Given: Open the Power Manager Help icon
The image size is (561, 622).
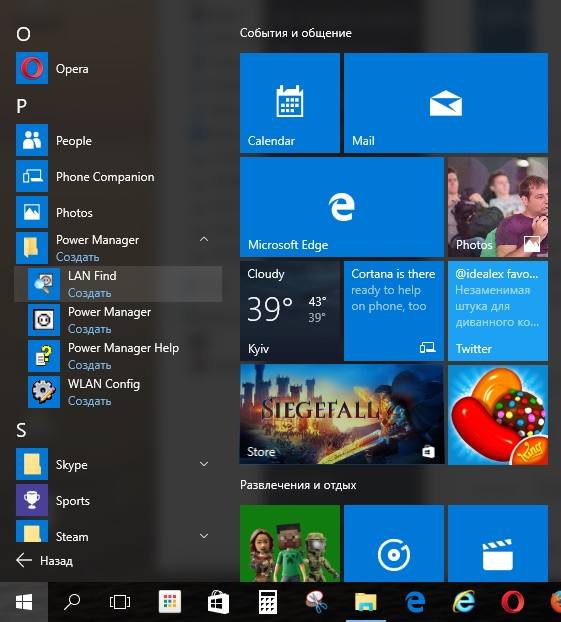Looking at the screenshot, I should coord(44,356).
